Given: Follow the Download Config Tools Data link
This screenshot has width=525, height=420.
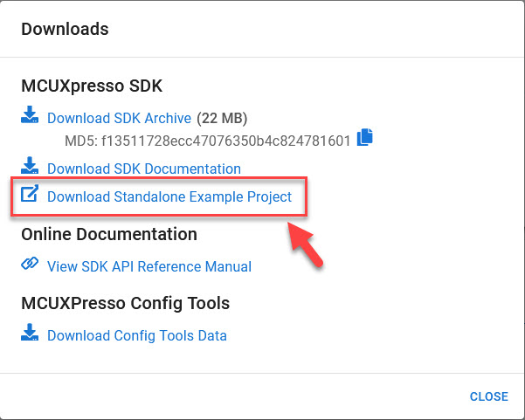Looking at the screenshot, I should tap(137, 335).
